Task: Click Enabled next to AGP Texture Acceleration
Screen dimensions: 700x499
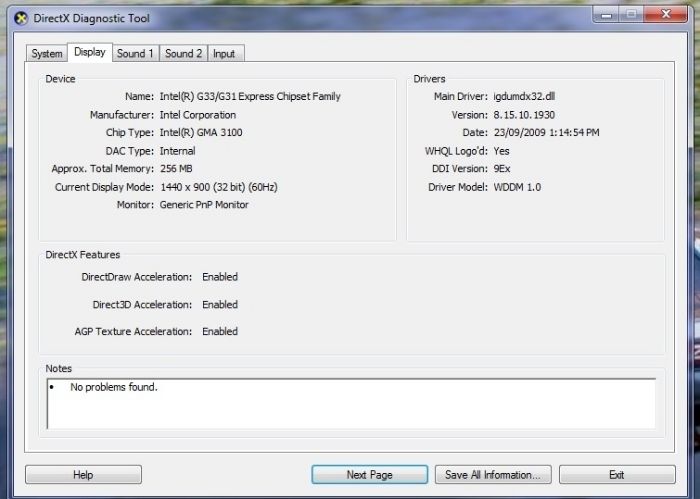Action: tap(220, 331)
